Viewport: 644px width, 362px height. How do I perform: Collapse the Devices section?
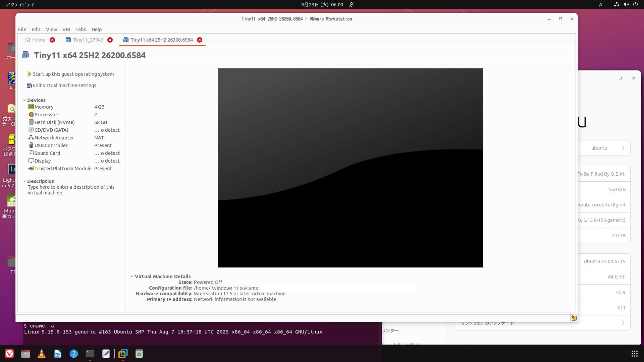(24, 100)
